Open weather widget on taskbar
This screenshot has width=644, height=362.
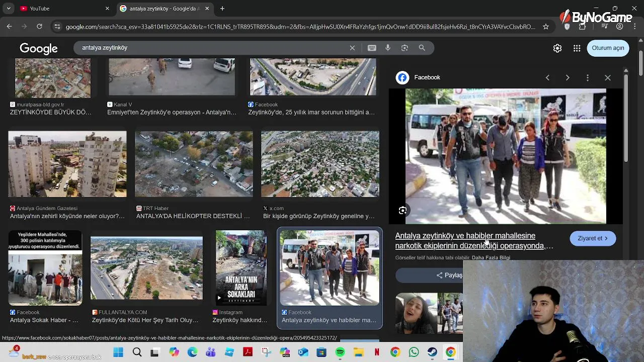click(14, 352)
